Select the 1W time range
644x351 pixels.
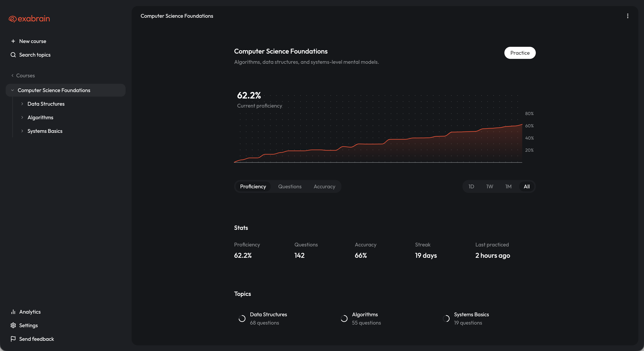point(489,187)
